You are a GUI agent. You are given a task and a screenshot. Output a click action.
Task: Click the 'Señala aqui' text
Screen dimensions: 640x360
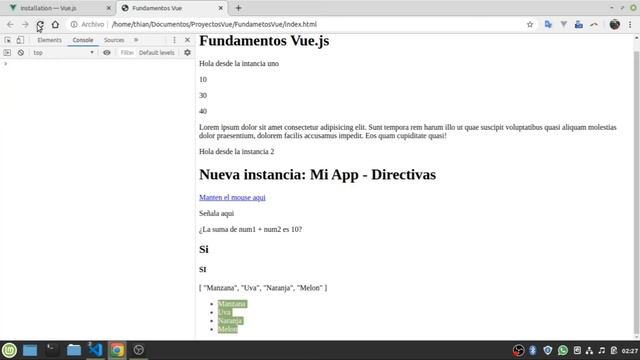point(216,213)
